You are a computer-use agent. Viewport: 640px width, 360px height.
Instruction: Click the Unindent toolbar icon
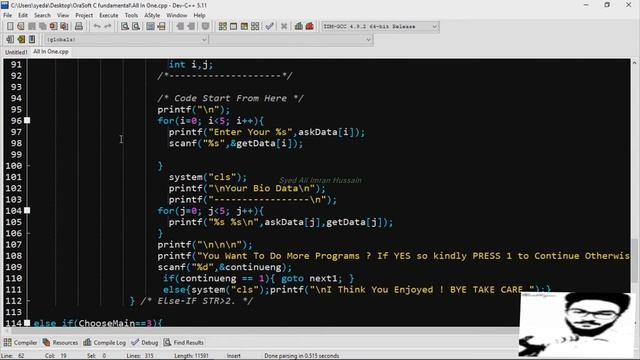(191, 27)
